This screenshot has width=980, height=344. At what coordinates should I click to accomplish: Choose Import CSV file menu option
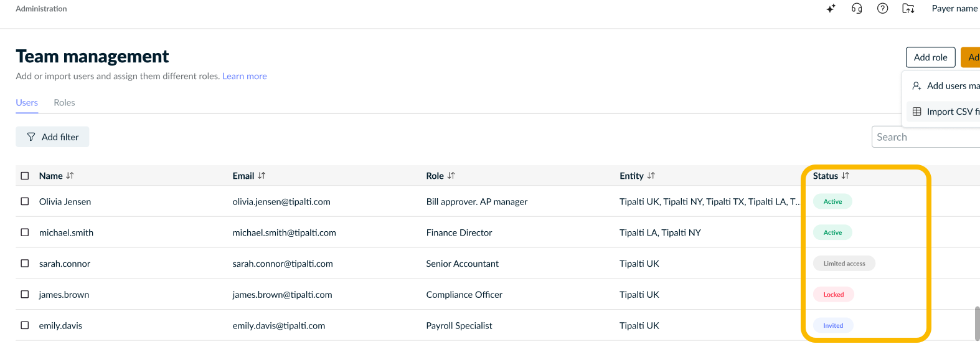946,112
